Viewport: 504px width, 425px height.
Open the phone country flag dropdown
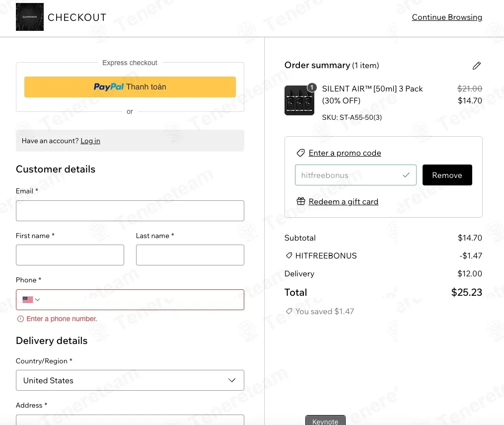[x=31, y=300]
